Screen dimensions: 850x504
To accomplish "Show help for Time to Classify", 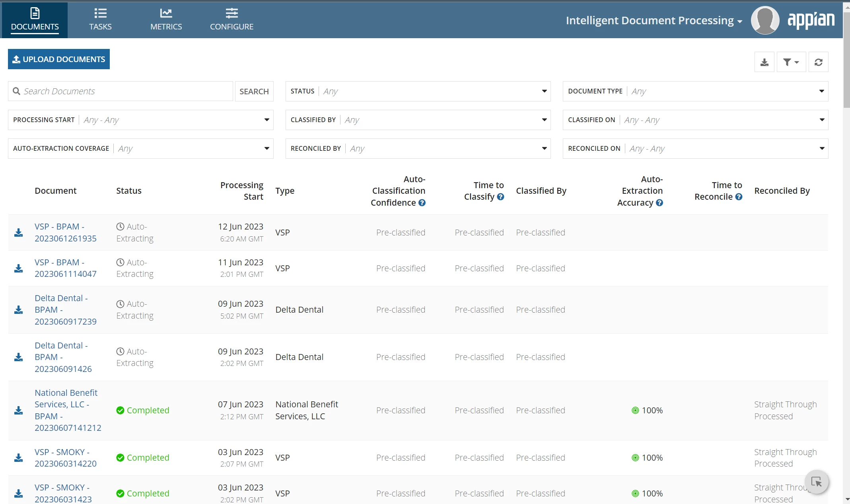I will pos(500,197).
